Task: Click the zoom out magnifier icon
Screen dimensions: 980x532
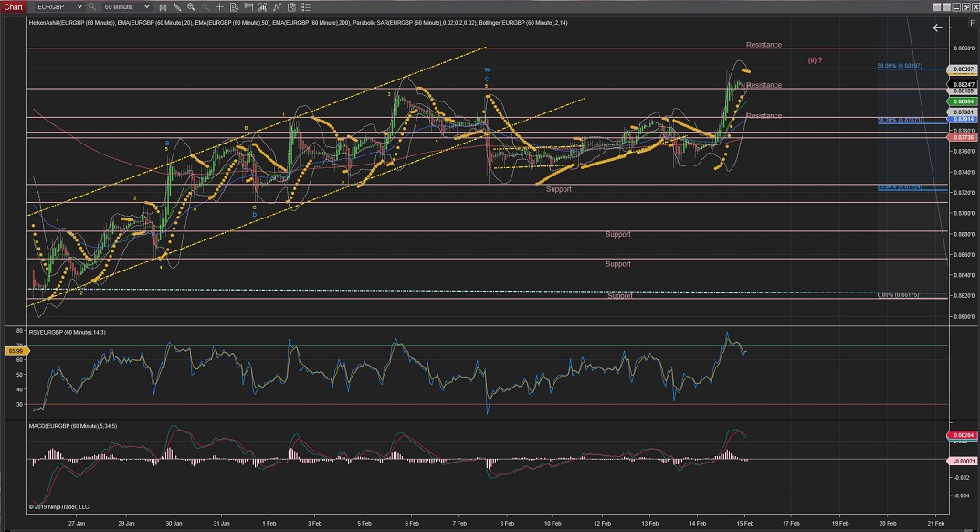Action: click(205, 6)
